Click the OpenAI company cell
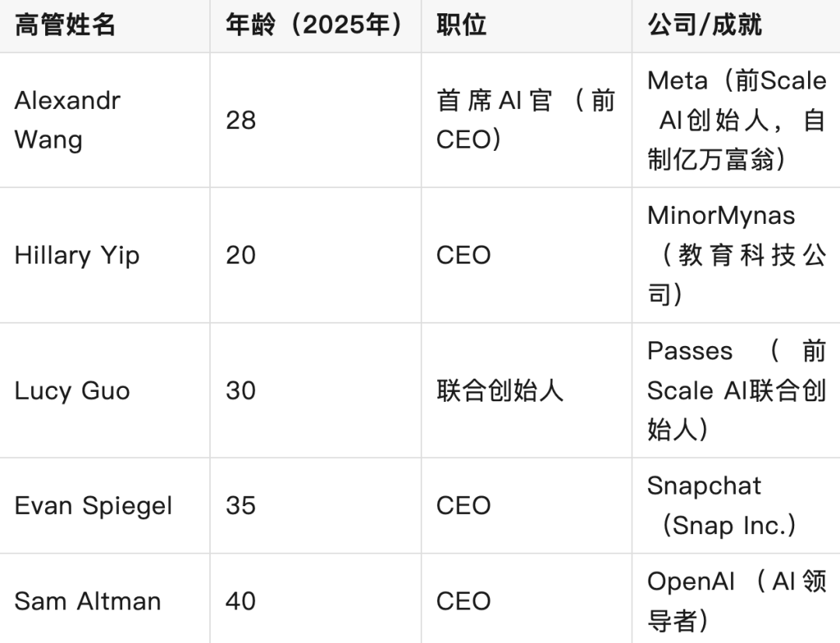 click(x=736, y=601)
